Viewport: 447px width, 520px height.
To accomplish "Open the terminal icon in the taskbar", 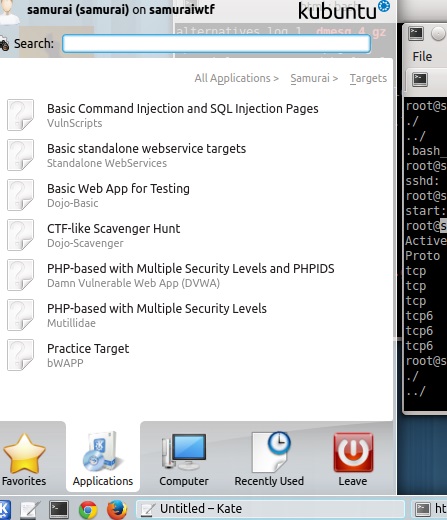I will [x=59, y=509].
